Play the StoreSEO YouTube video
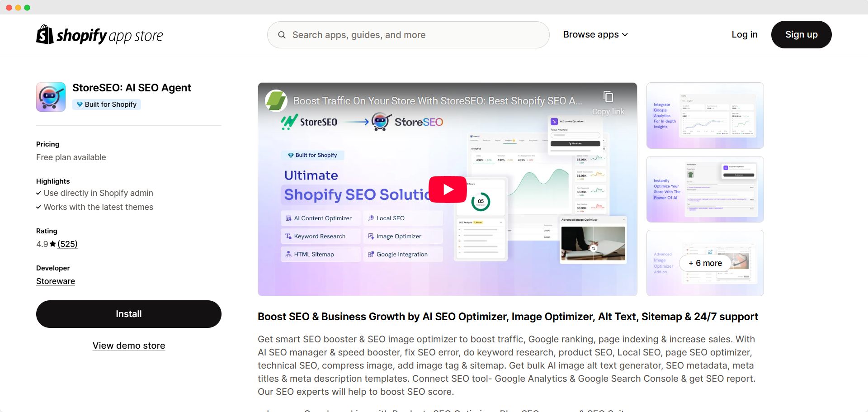 [448, 189]
